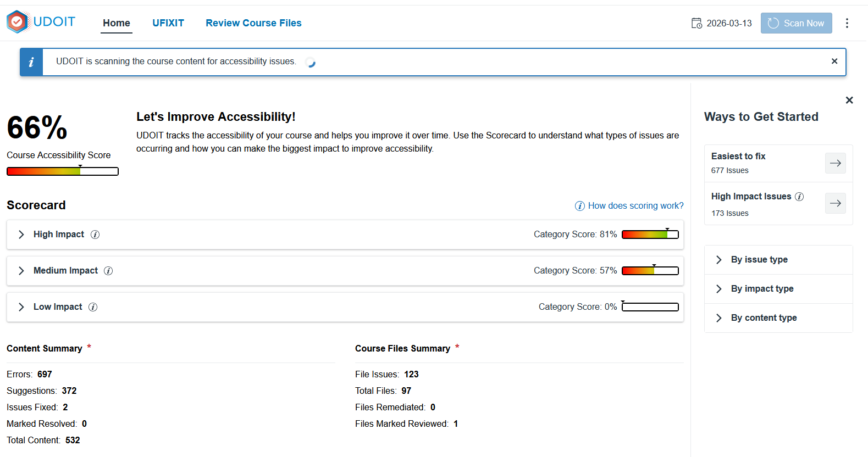Click Category Score: 0% text
Viewport: 868px width, 457px height.
click(578, 306)
